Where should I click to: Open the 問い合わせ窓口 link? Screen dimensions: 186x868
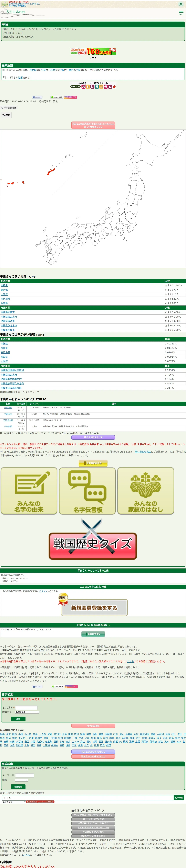pyautogui.click(x=143, y=452)
